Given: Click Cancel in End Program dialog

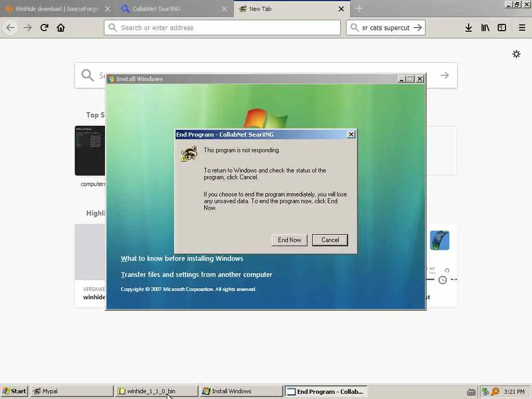Looking at the screenshot, I should tap(330, 240).
